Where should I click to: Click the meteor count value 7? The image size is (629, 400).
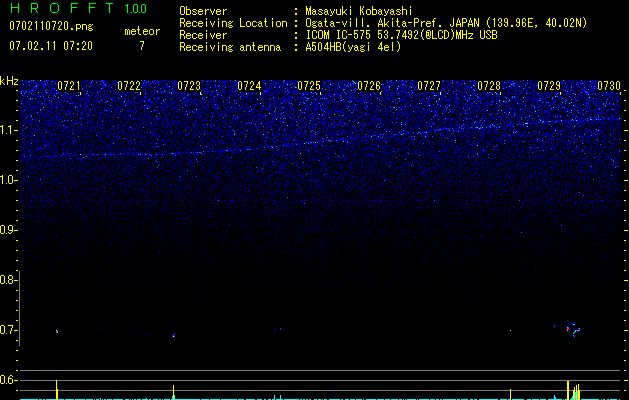click(x=142, y=46)
